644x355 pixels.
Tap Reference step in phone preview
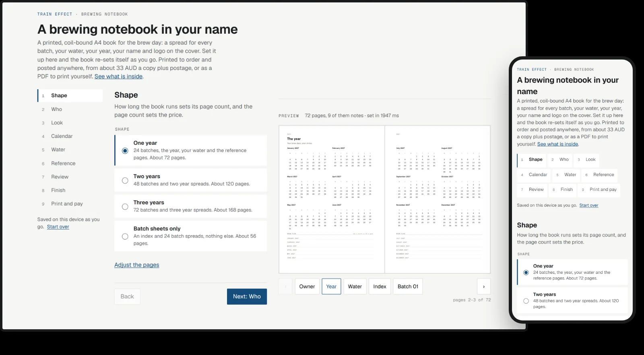coord(599,175)
